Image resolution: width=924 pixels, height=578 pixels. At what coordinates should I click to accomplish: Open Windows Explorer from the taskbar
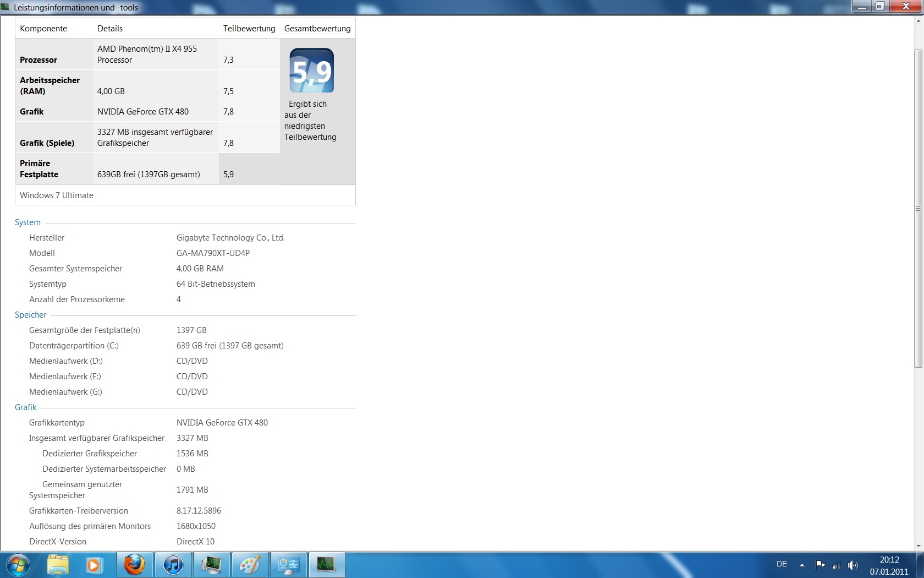tap(58, 565)
